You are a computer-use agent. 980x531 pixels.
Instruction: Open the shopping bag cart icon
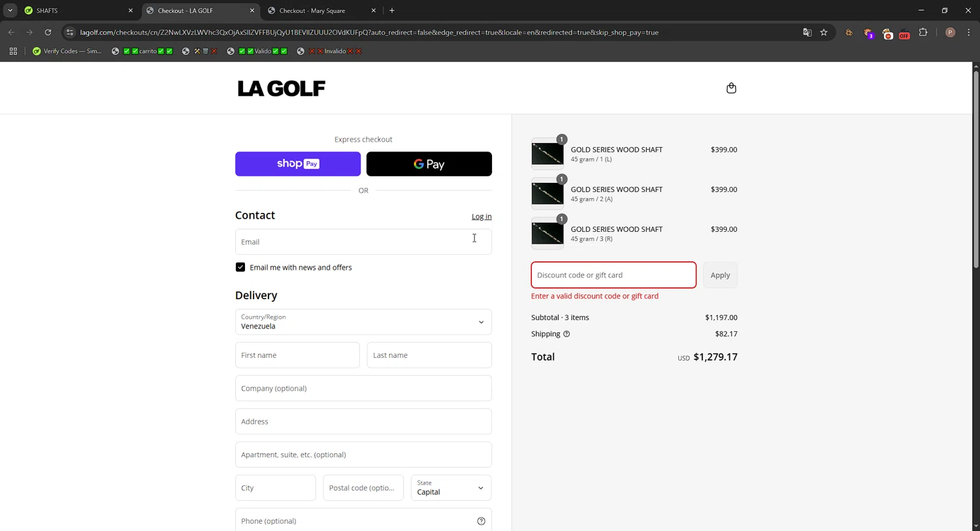click(731, 88)
